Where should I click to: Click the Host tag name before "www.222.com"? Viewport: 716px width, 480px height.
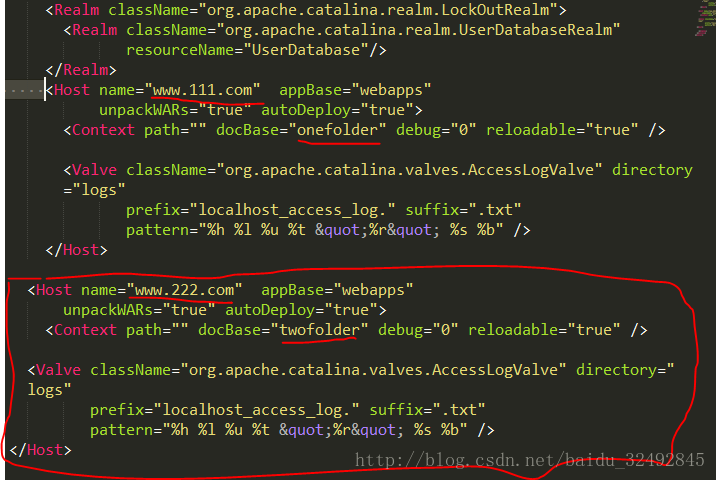coord(54,290)
